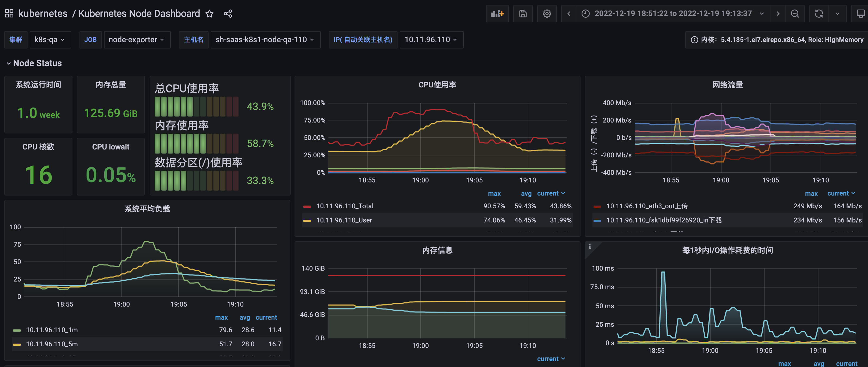Image resolution: width=868 pixels, height=367 pixels.
Task: Toggle 10.11.96.110_User series in legend
Action: 344,220
